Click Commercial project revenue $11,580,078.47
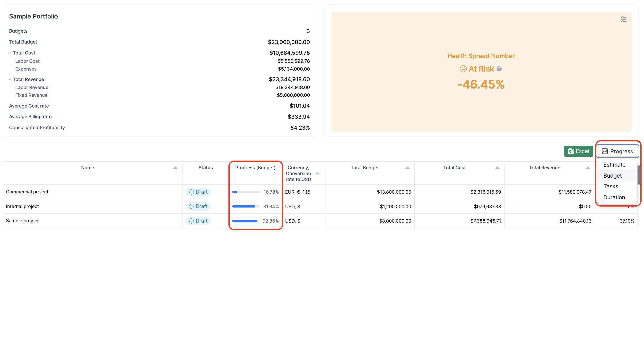 (575, 192)
